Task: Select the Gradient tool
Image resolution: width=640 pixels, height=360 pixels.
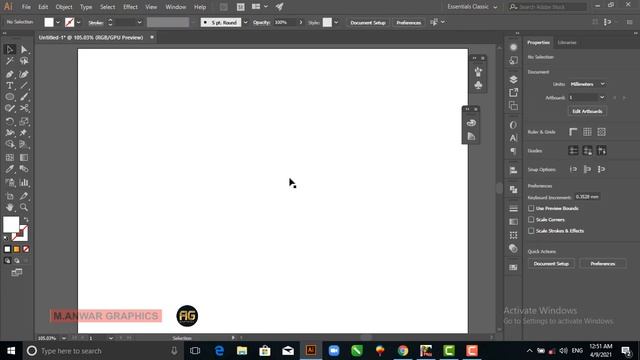Action: [24, 158]
